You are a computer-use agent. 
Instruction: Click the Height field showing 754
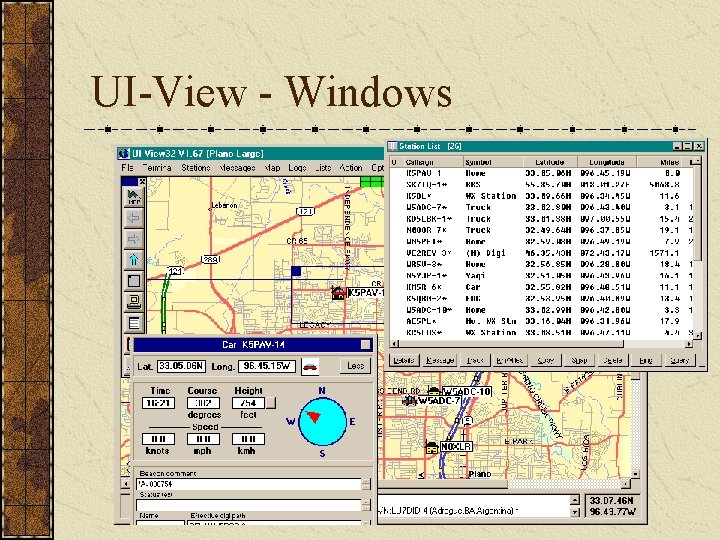248,403
